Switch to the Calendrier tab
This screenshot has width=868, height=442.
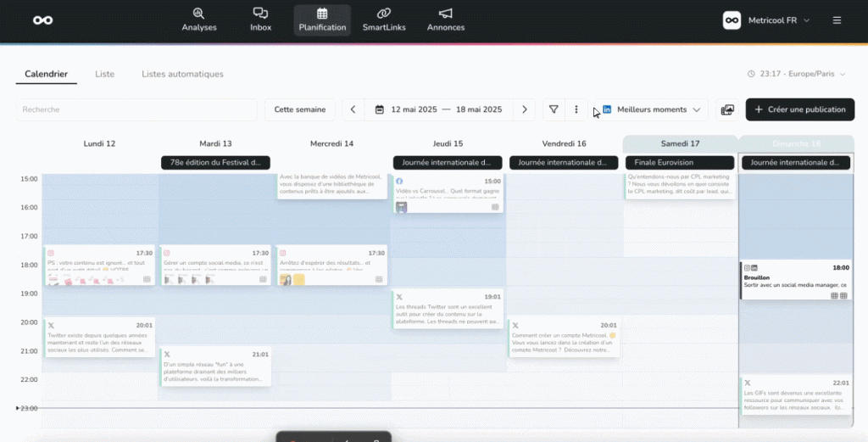[x=46, y=74]
